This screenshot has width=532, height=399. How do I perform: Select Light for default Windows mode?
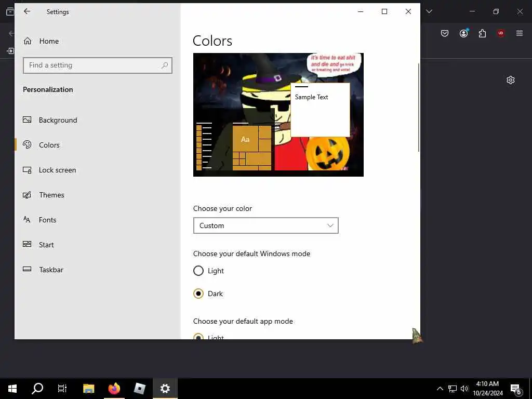pyautogui.click(x=208, y=271)
